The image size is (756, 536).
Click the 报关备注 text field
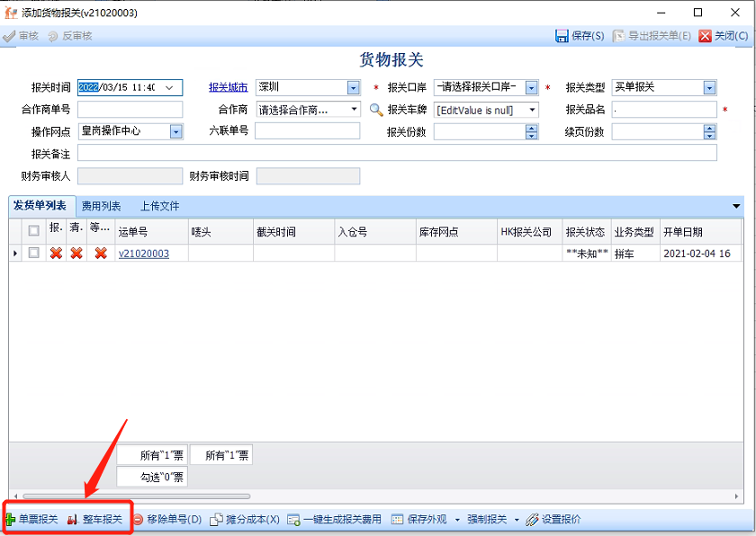(396, 153)
